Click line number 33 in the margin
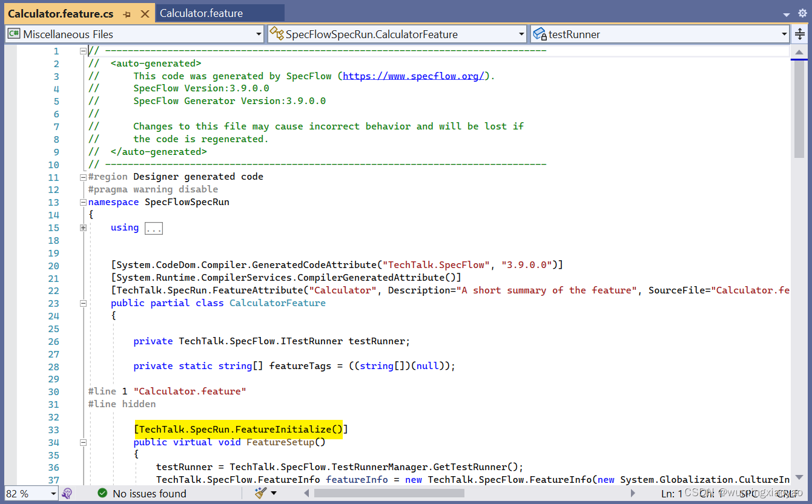The image size is (812, 504). (53, 430)
